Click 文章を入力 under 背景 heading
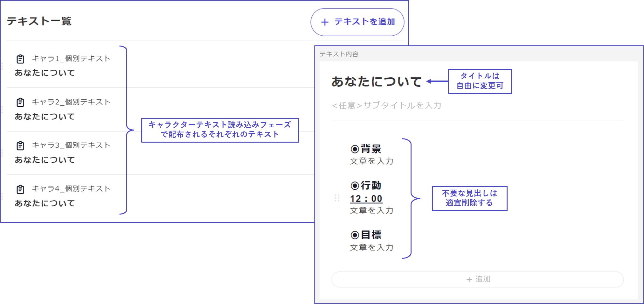644x304 pixels. click(x=371, y=161)
